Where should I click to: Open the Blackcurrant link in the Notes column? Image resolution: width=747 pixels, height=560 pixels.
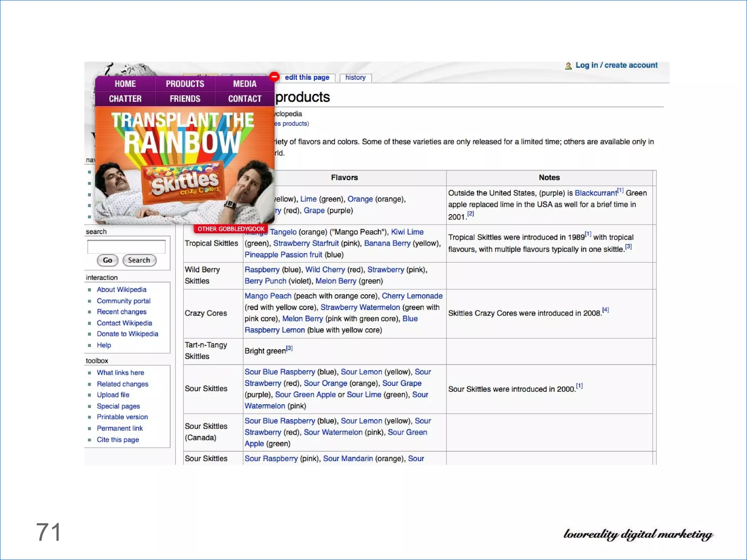(596, 193)
